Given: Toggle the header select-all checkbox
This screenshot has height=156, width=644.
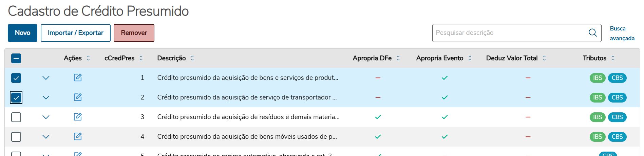Looking at the screenshot, I should click(x=16, y=59).
